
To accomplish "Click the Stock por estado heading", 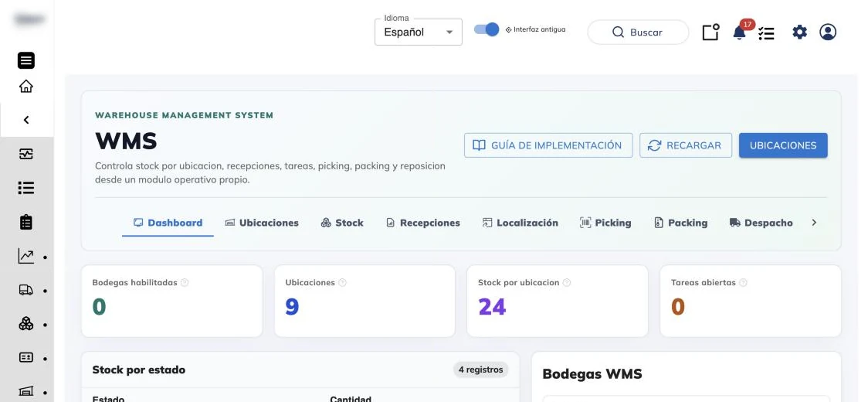I will tap(139, 370).
